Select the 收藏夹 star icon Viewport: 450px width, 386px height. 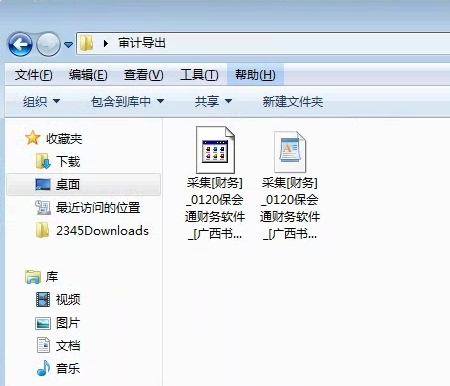[x=33, y=138]
